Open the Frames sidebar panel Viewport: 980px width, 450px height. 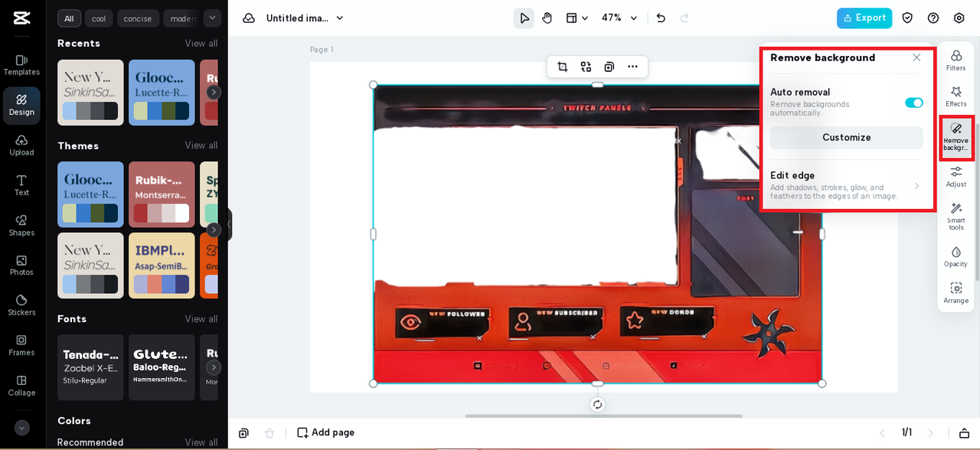[x=21, y=346]
